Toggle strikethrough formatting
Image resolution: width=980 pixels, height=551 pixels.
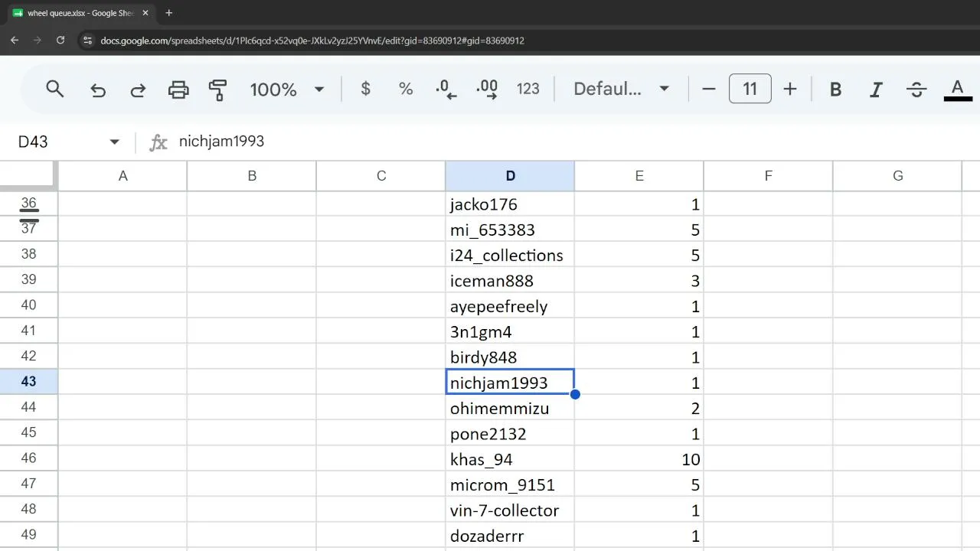point(916,90)
